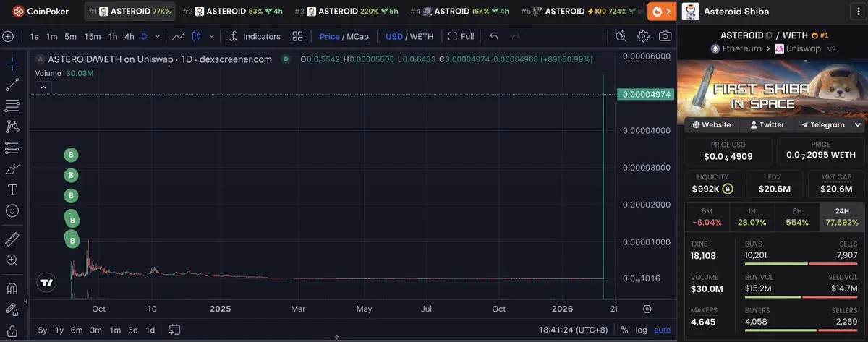Set the chart range to 3m
Screen dimensions: 868x342
coord(95,330)
